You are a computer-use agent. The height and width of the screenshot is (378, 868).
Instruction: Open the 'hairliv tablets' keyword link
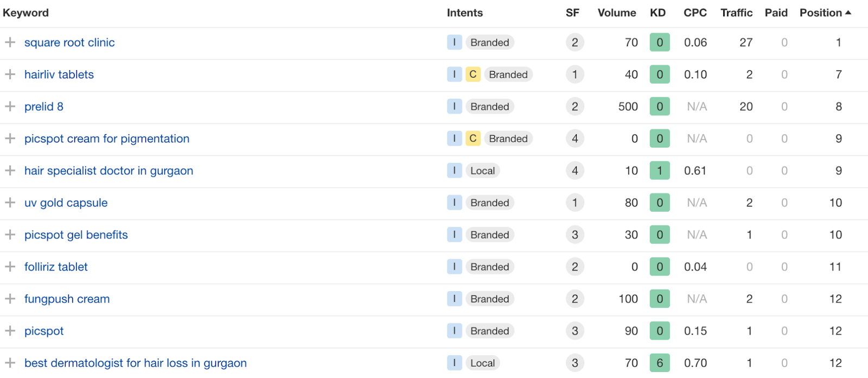click(59, 74)
